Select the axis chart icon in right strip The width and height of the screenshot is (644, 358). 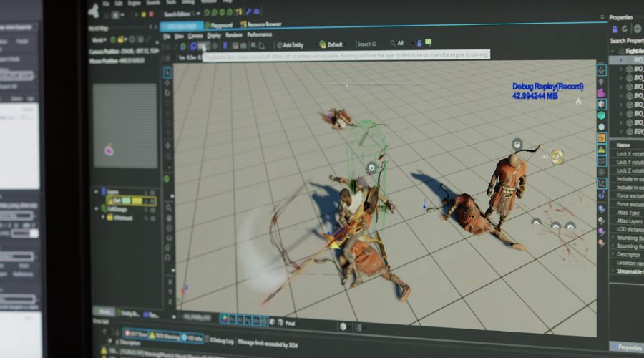[602, 183]
